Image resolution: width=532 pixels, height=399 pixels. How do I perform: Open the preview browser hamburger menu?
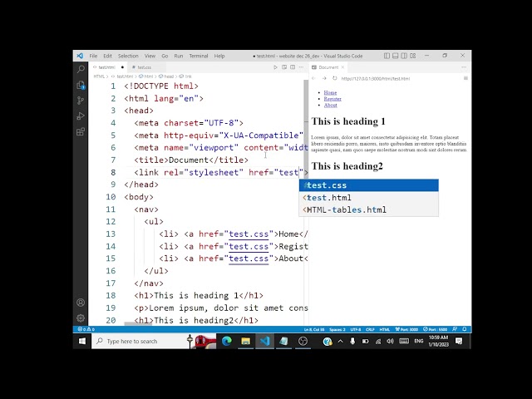click(465, 78)
